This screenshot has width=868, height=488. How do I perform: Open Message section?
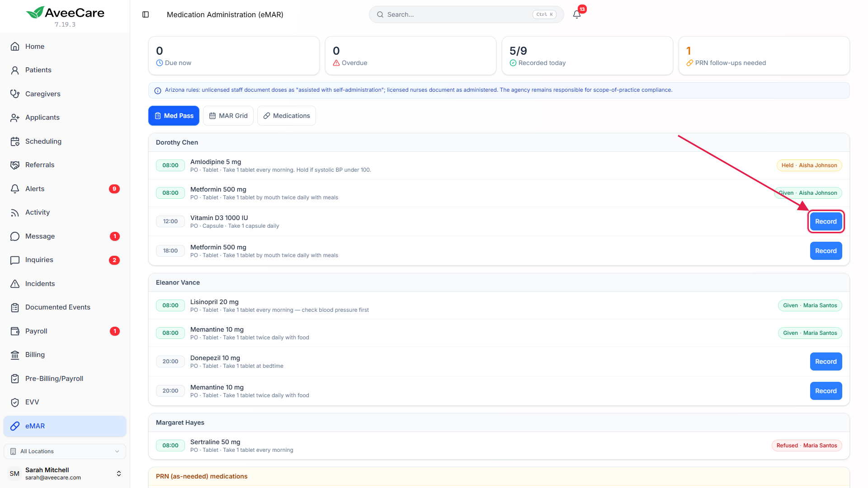point(65,236)
